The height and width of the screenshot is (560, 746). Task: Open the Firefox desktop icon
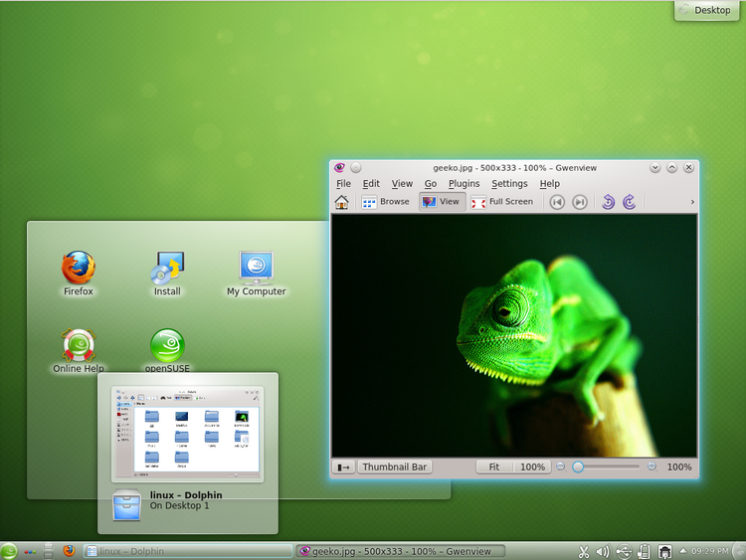click(x=78, y=272)
